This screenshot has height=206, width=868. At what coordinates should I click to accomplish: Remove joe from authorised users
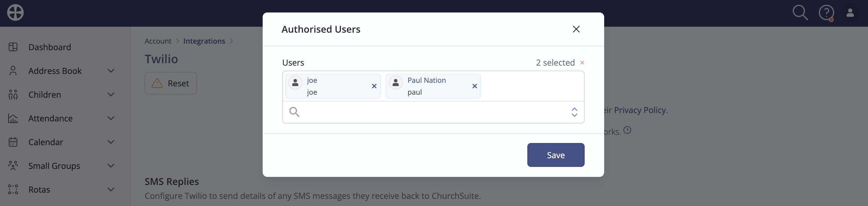[374, 86]
